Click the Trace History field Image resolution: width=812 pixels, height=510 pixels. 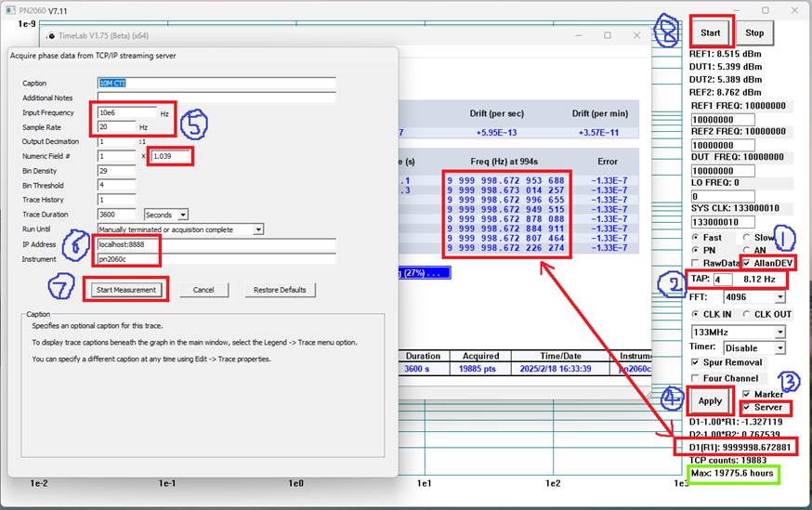[x=116, y=200]
